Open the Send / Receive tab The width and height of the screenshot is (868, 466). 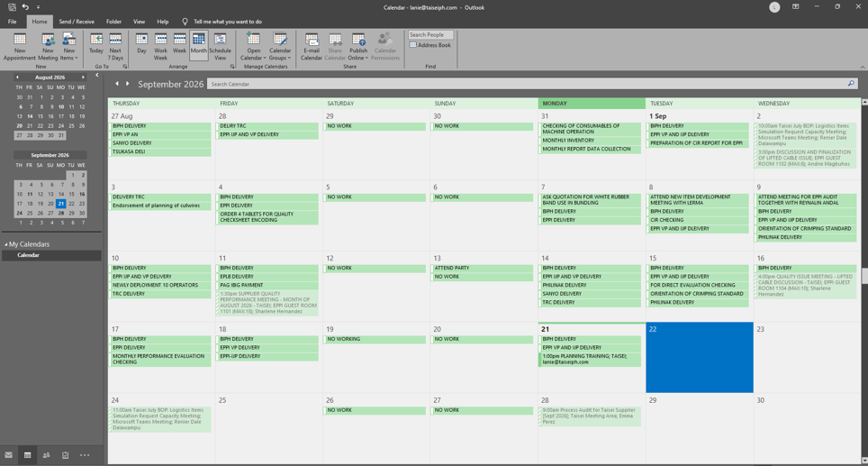tap(77, 22)
